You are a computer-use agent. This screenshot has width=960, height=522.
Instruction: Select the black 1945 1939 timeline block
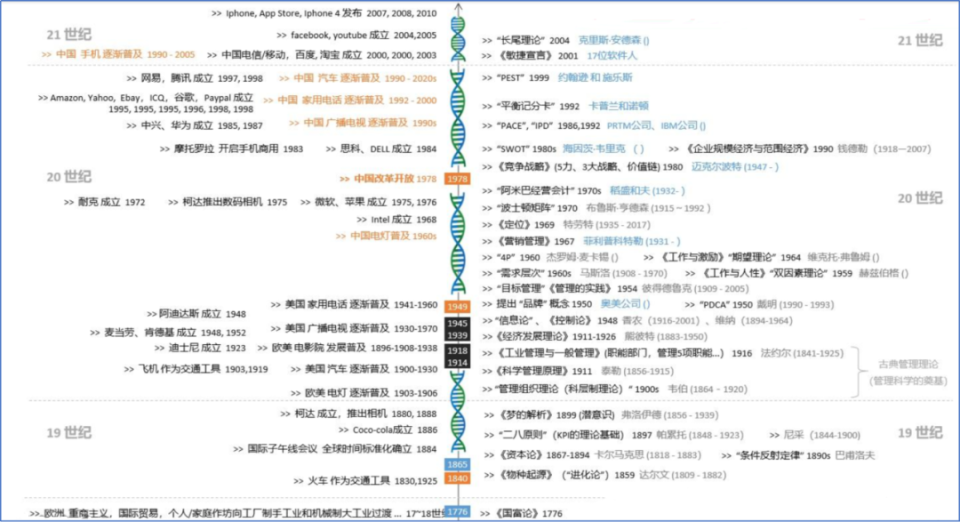click(457, 329)
